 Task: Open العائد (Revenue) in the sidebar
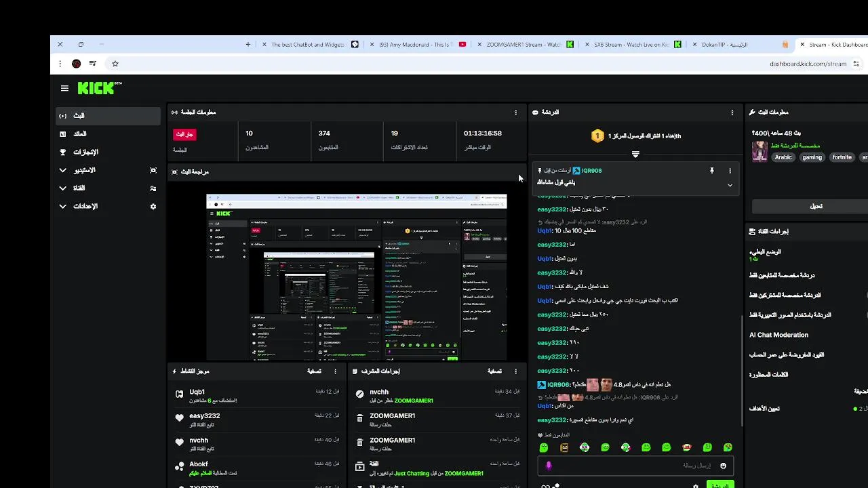108,134
